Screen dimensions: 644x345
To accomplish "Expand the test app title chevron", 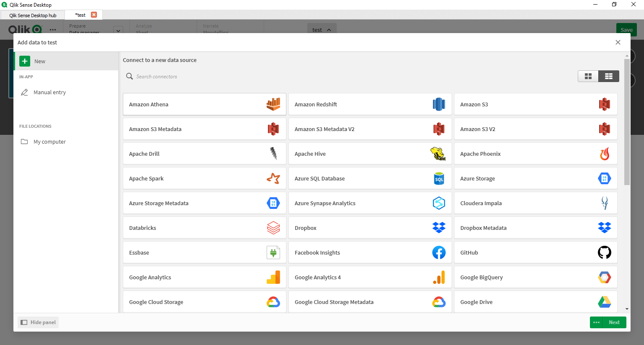I will click(x=329, y=30).
